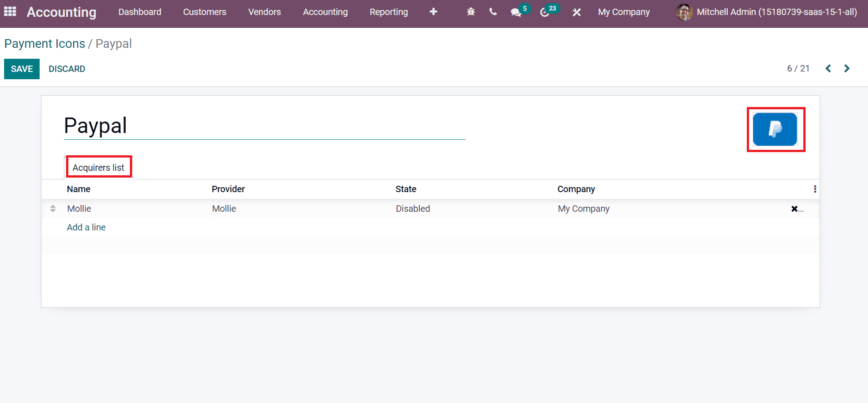868x403 pixels.
Task: Open the quick-create plus icon
Action: [433, 12]
